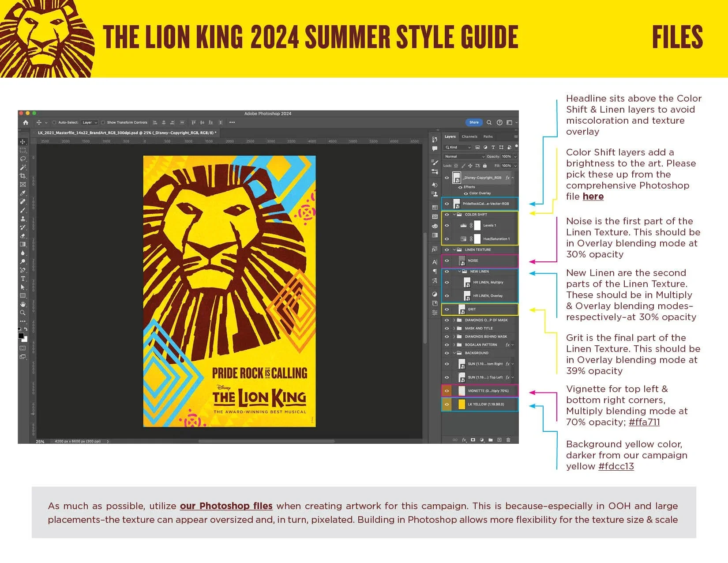
Task: Click the Share button
Action: (x=474, y=122)
